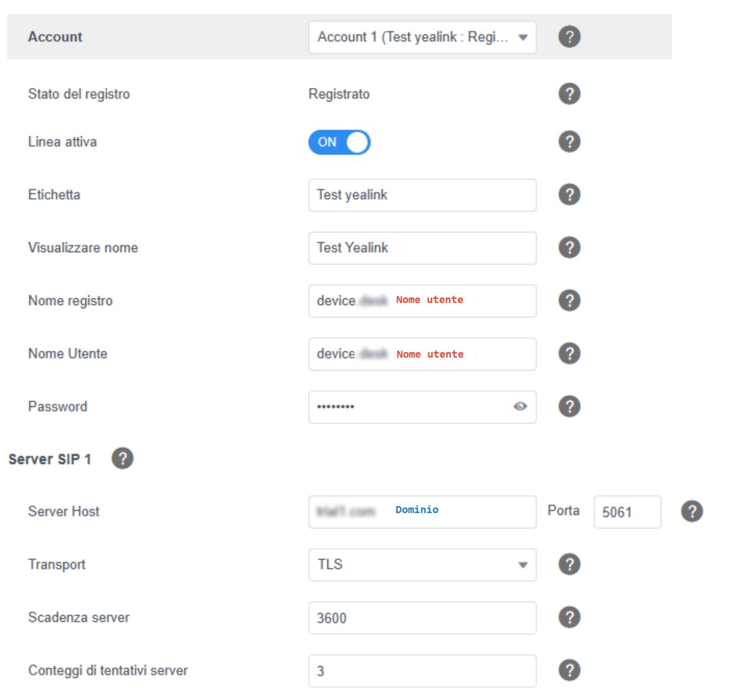Toggle the Linea attiva ON switch
Viewport: 731px width, 700px height.
339,142
